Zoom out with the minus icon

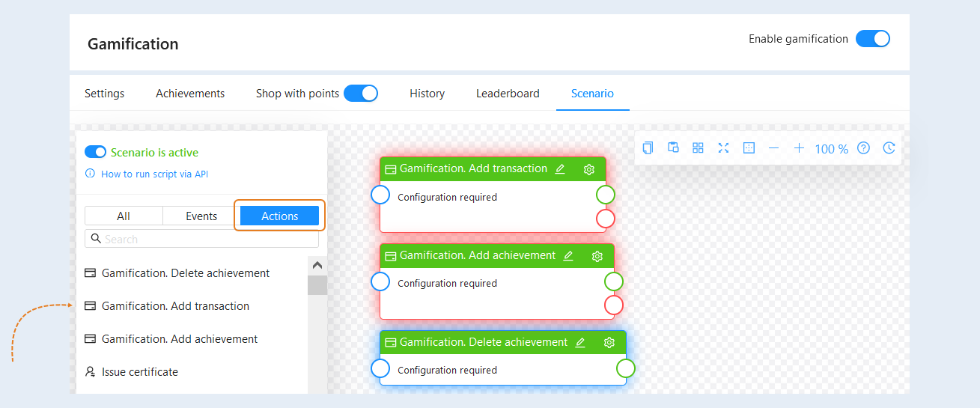tap(774, 148)
